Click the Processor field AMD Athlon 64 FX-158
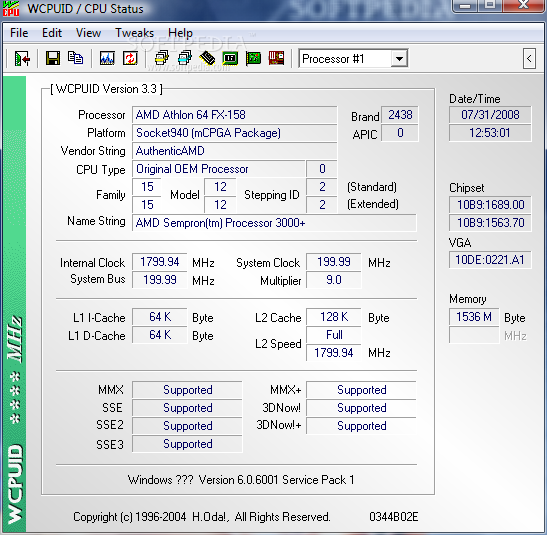Viewport: 547px width, 535px height. point(234,115)
